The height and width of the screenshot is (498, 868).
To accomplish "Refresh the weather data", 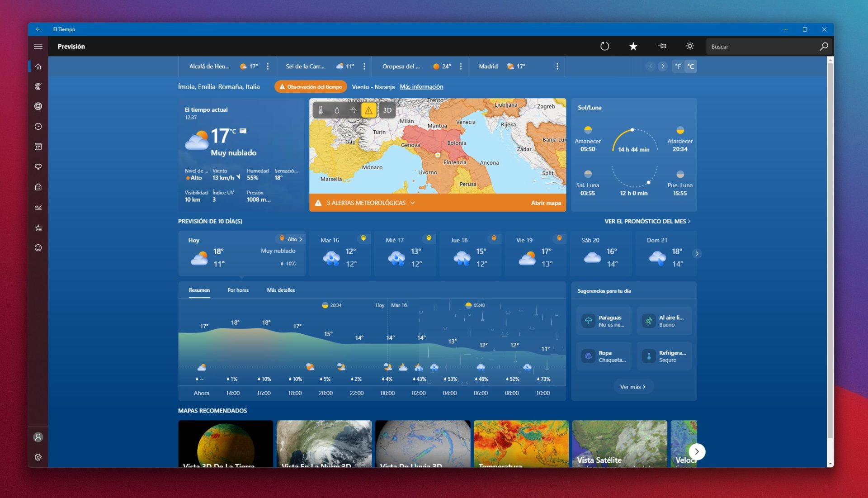I will (605, 46).
